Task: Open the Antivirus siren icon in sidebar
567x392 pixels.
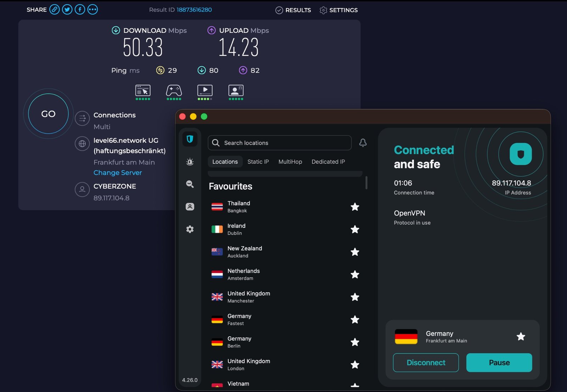Action: [x=190, y=162]
